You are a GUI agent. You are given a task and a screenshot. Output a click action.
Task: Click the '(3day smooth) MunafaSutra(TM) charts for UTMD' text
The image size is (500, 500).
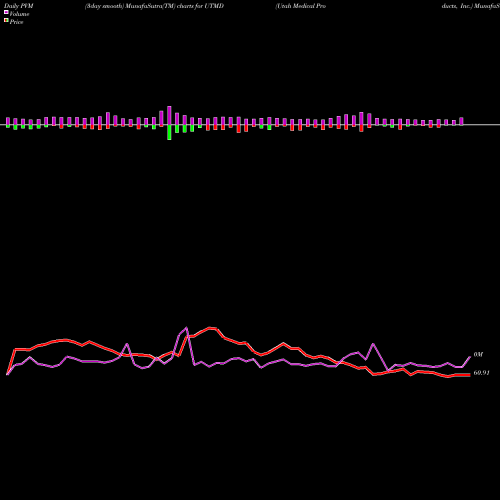tap(154, 6)
